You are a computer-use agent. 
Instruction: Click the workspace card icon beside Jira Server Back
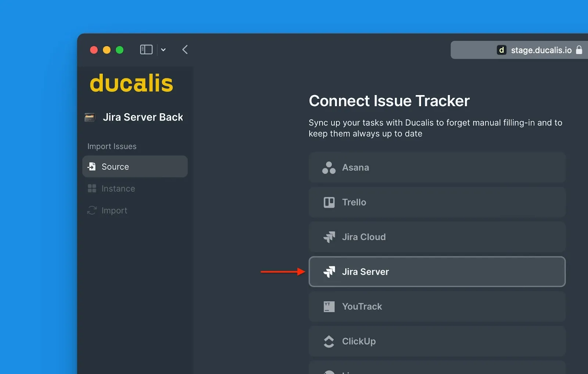click(x=89, y=117)
